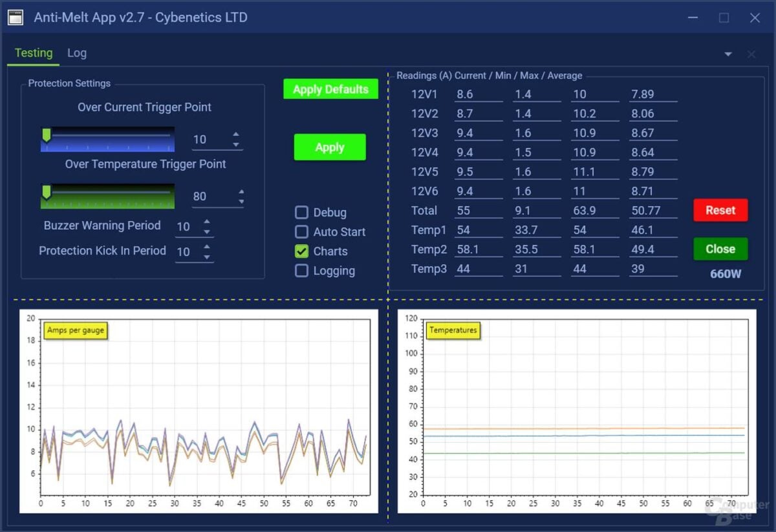The width and height of the screenshot is (776, 532).
Task: Select the Testing tab
Action: click(33, 53)
